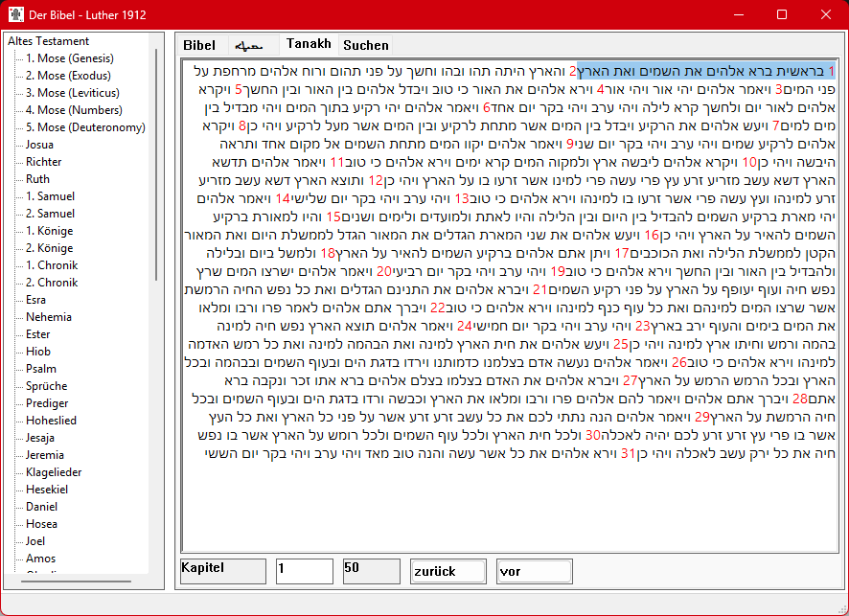Select Psalm in the book tree

point(41,369)
